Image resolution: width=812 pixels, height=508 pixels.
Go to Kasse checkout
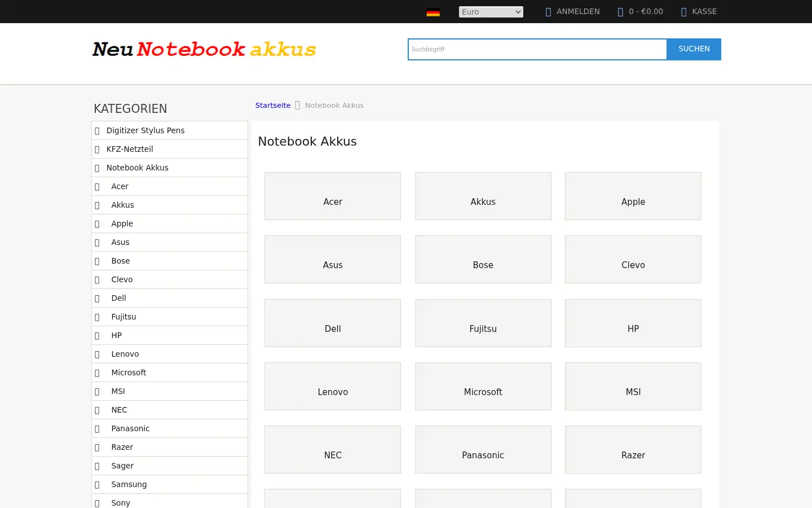[x=699, y=11]
